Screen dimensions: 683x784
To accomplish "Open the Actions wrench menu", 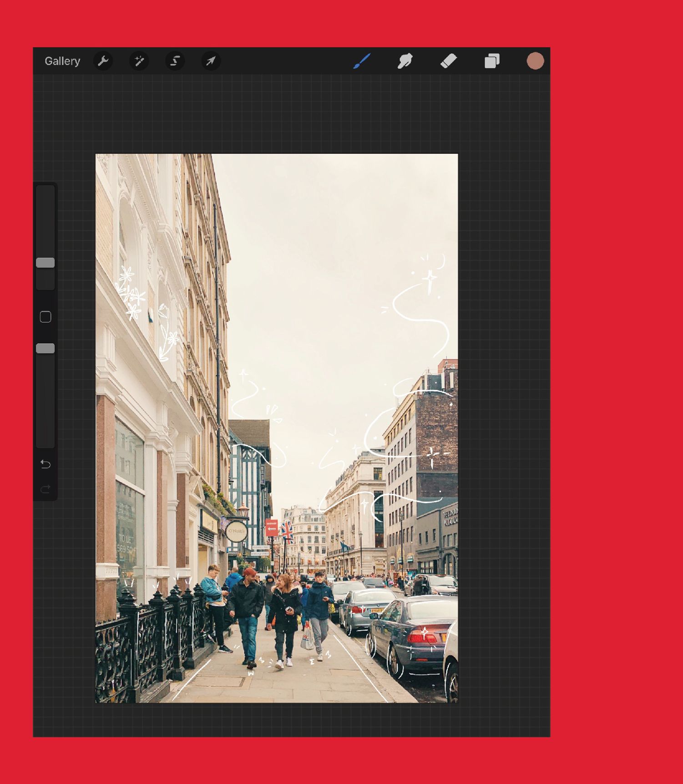I will click(103, 61).
